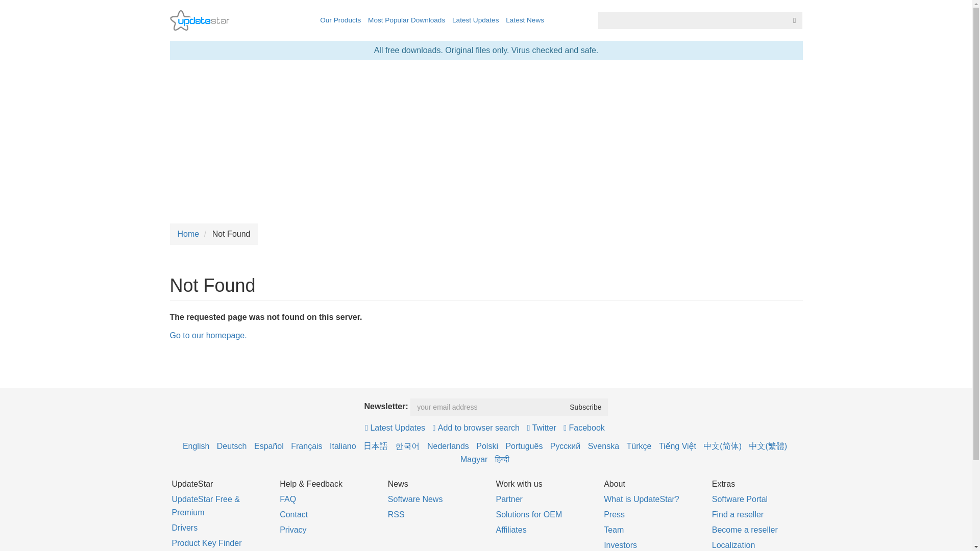
Task: Open UpdateStar Free & Premium link
Action: tap(206, 506)
